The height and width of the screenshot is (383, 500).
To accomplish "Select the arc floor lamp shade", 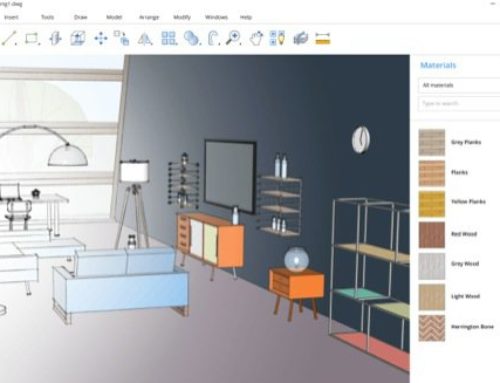I will click(x=68, y=156).
